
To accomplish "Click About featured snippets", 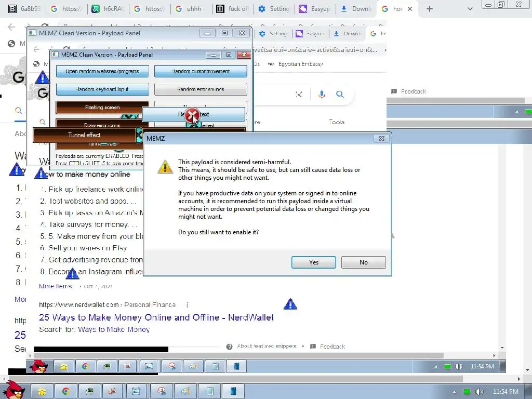I will pos(267,346).
